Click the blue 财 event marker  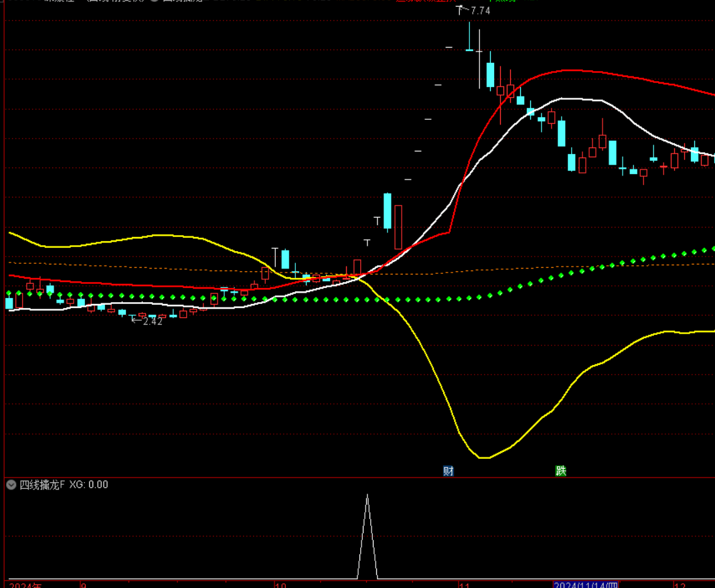[x=449, y=471]
